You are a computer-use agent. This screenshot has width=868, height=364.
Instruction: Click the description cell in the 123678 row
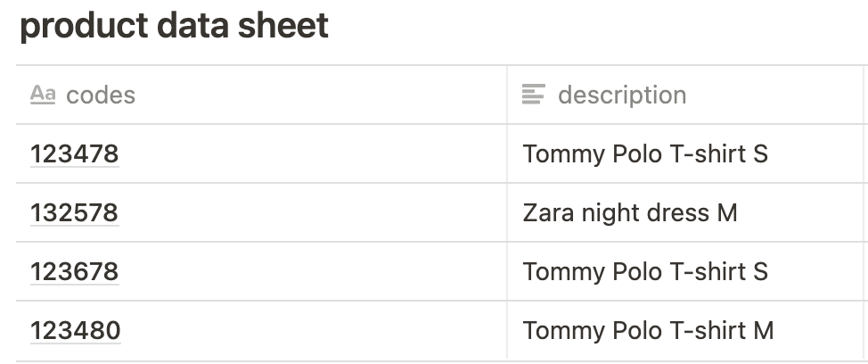tap(644, 271)
